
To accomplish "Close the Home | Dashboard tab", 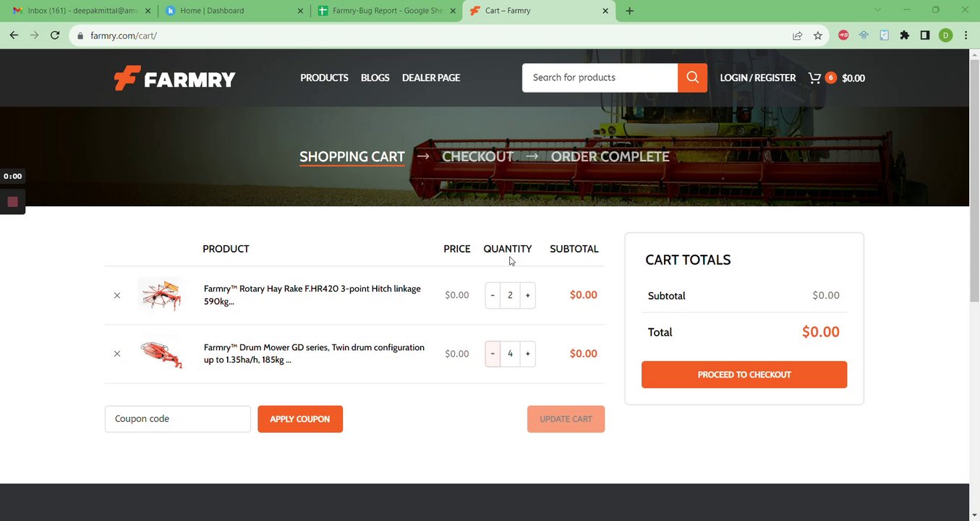I will (x=300, y=11).
